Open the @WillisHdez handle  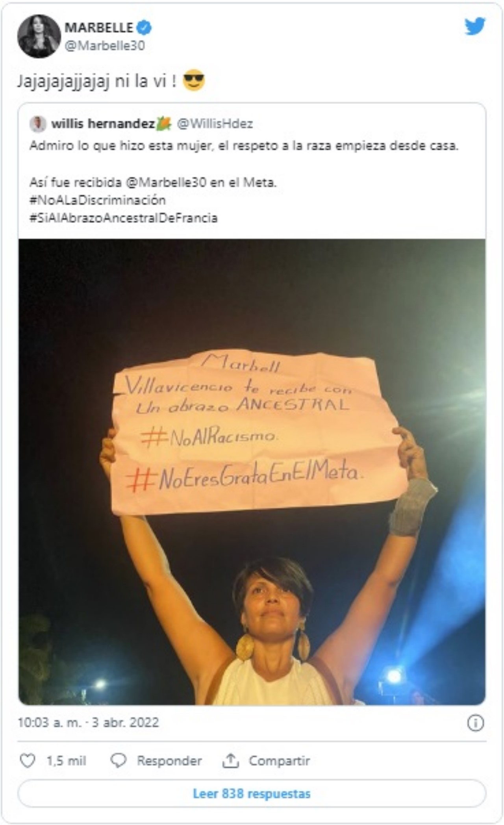(215, 124)
